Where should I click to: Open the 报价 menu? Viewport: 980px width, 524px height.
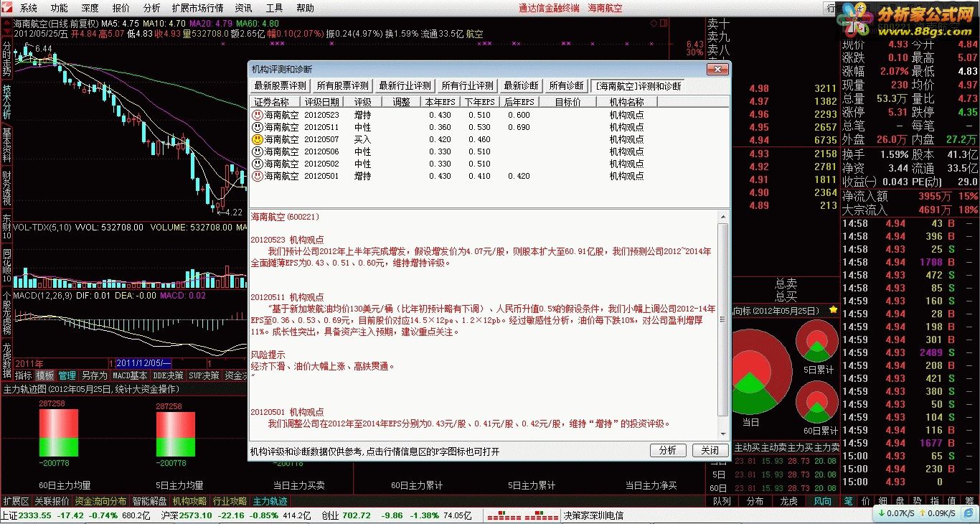[121, 9]
